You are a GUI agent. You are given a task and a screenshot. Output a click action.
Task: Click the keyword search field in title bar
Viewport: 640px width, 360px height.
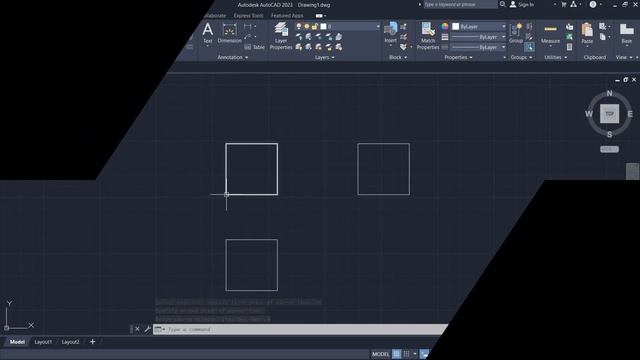click(x=460, y=4)
